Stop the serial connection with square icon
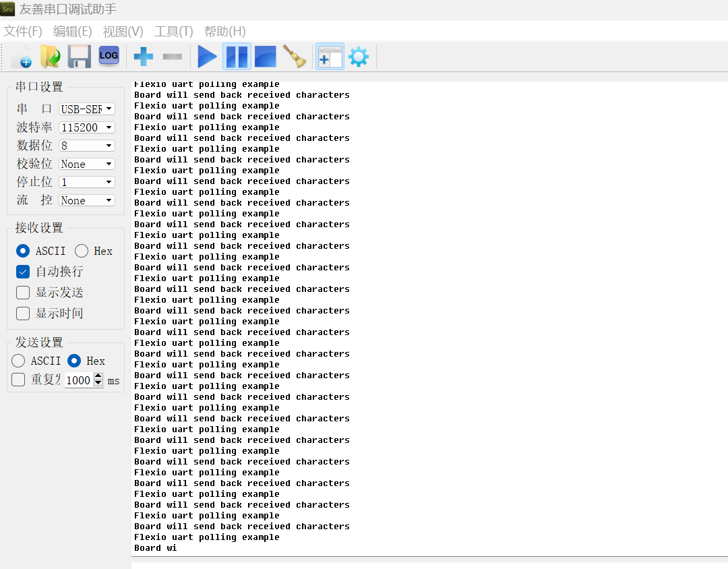Viewport: 728px width, 569px height. [265, 57]
